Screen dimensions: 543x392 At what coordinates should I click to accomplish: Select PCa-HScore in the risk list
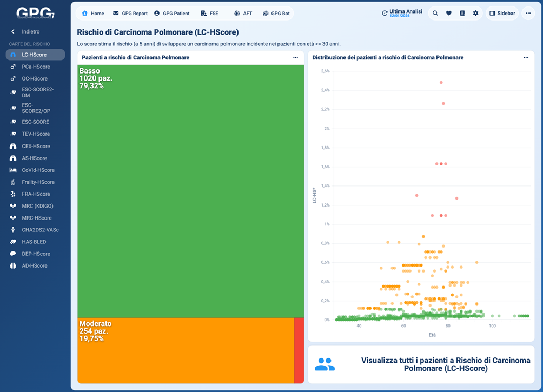point(36,67)
